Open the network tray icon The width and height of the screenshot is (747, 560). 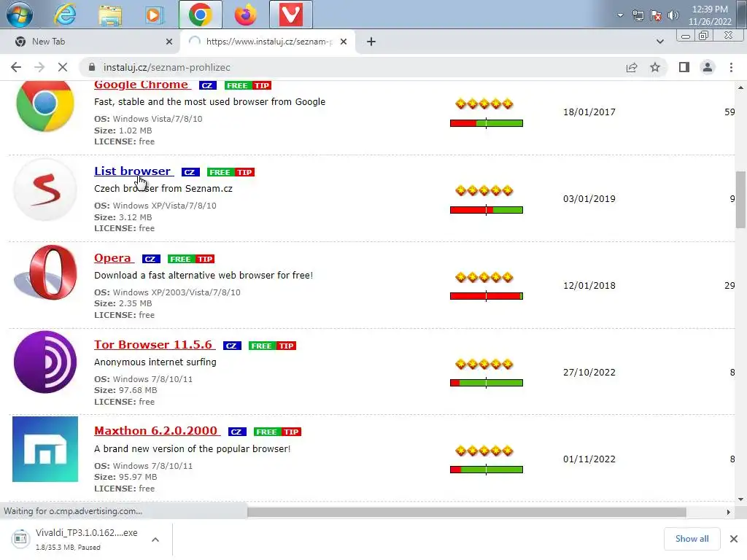click(x=638, y=16)
